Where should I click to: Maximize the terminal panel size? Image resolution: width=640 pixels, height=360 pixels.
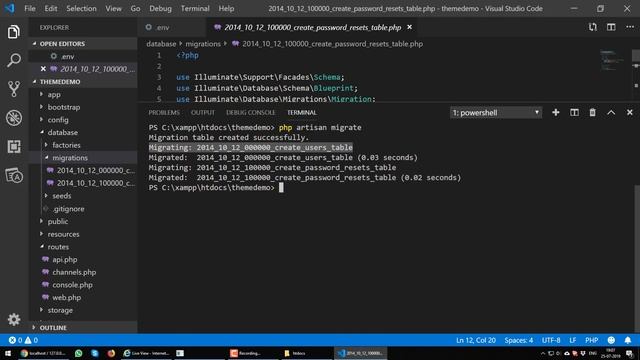[611, 112]
